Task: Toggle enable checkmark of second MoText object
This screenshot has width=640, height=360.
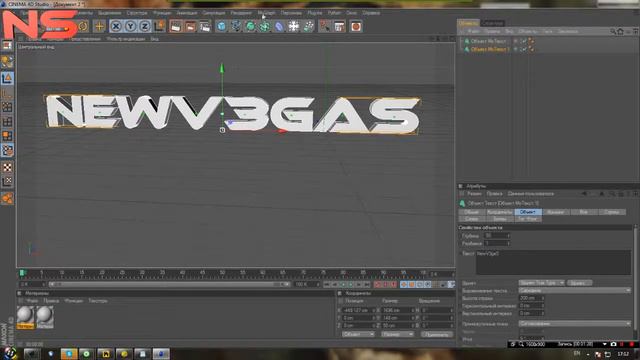Action: (x=523, y=49)
